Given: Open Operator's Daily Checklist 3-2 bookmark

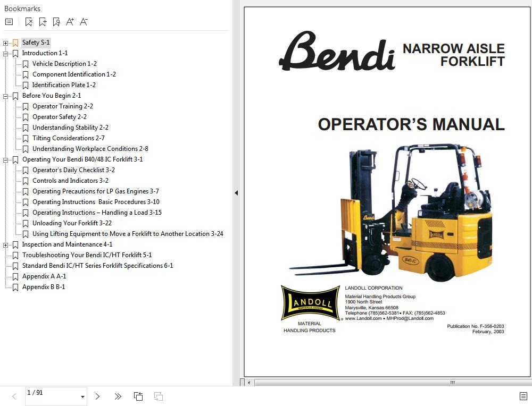Looking at the screenshot, I should 73,170.
